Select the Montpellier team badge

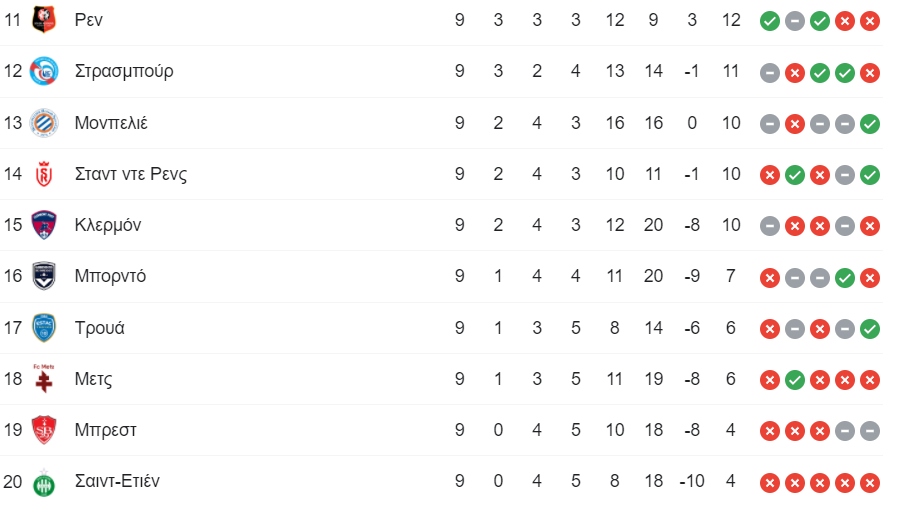44,123
